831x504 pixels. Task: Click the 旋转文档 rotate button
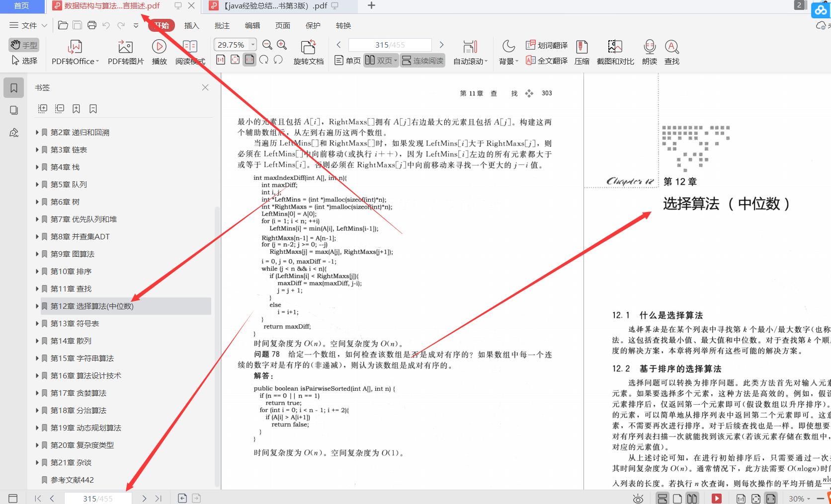[x=308, y=52]
